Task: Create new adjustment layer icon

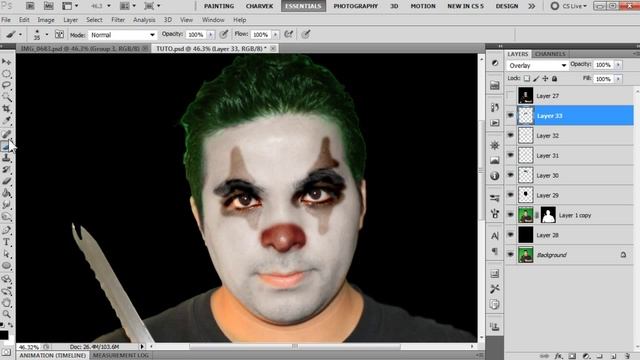Action: click(586, 356)
